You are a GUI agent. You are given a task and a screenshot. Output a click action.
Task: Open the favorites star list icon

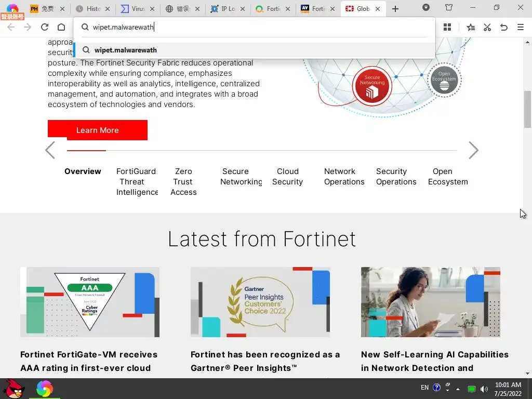click(470, 27)
